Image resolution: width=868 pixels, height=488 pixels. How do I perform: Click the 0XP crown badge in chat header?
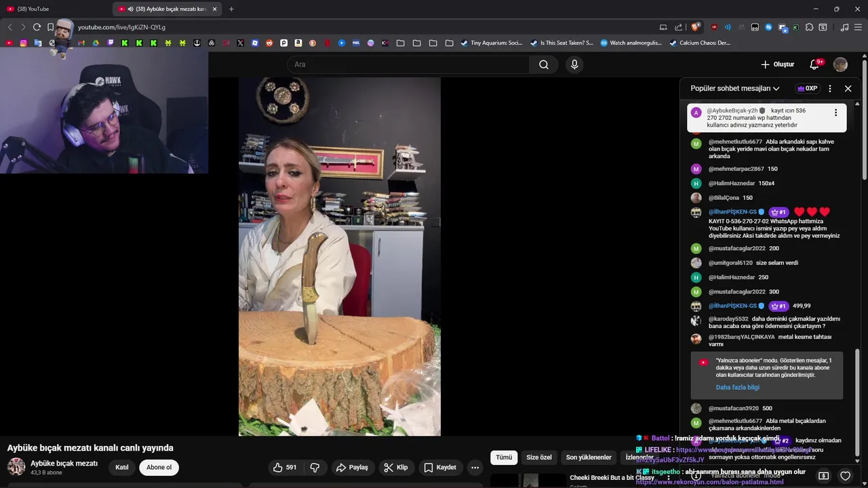[807, 88]
